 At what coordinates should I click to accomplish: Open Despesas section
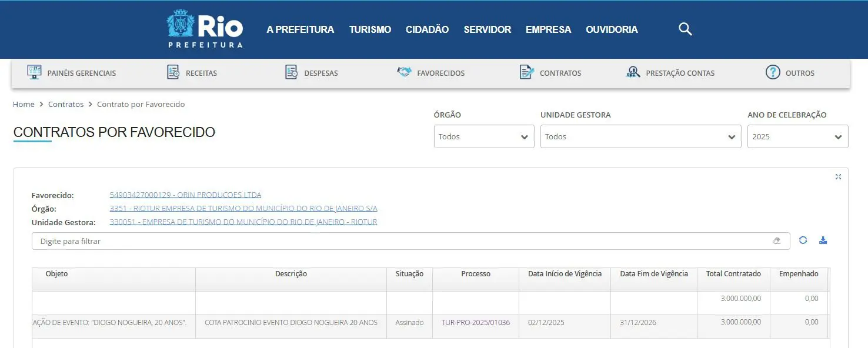click(321, 73)
